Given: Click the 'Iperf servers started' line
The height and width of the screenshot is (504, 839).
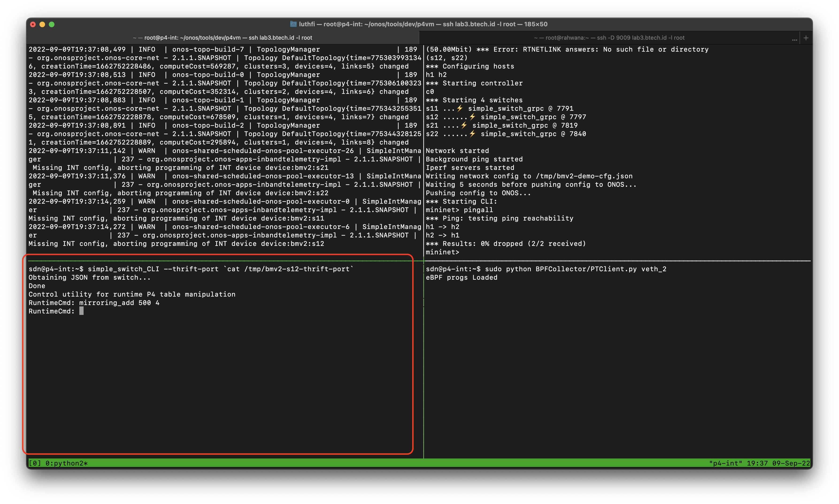Looking at the screenshot, I should (x=470, y=168).
